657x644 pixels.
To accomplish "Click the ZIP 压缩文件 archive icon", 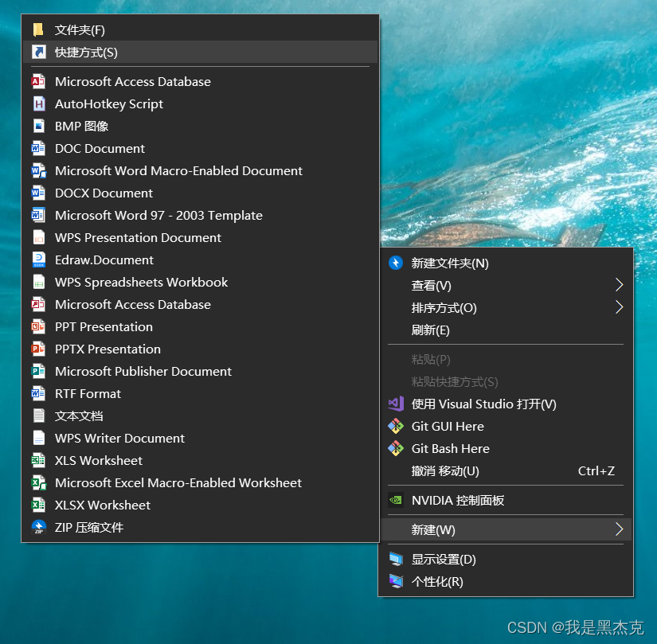I will (x=38, y=527).
